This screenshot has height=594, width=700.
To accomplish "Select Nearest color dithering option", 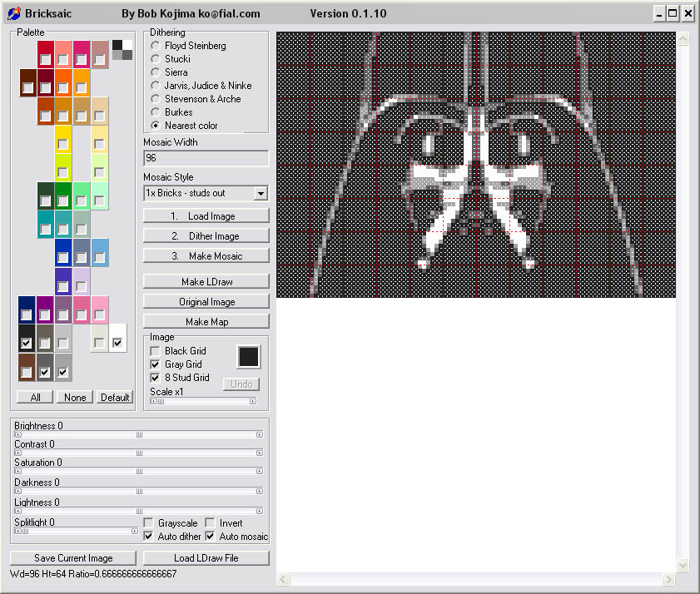I will 155,126.
